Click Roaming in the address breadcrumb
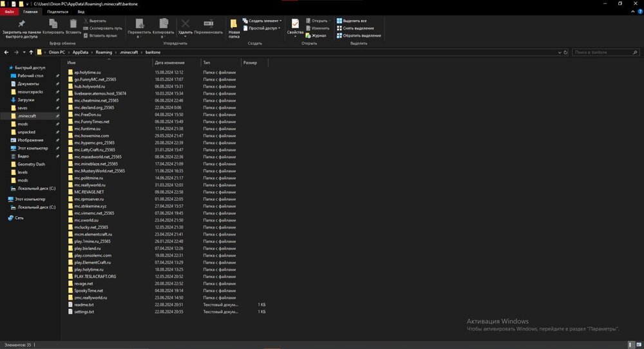 (x=104, y=52)
